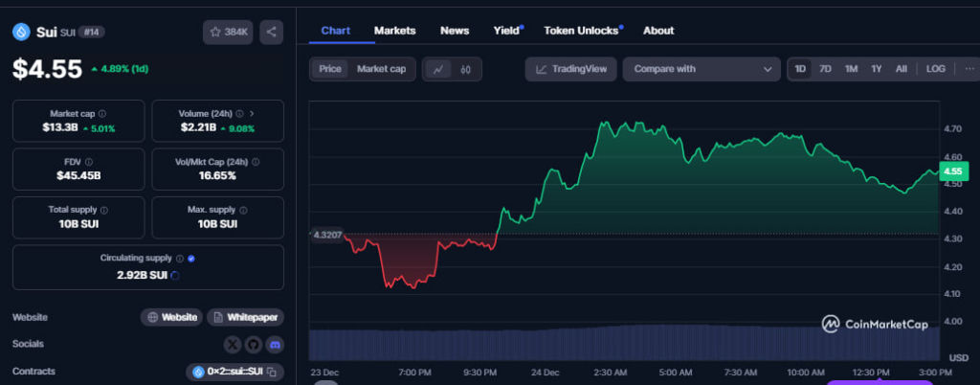
Task: Click the $4.55 price text
Action: (48, 69)
